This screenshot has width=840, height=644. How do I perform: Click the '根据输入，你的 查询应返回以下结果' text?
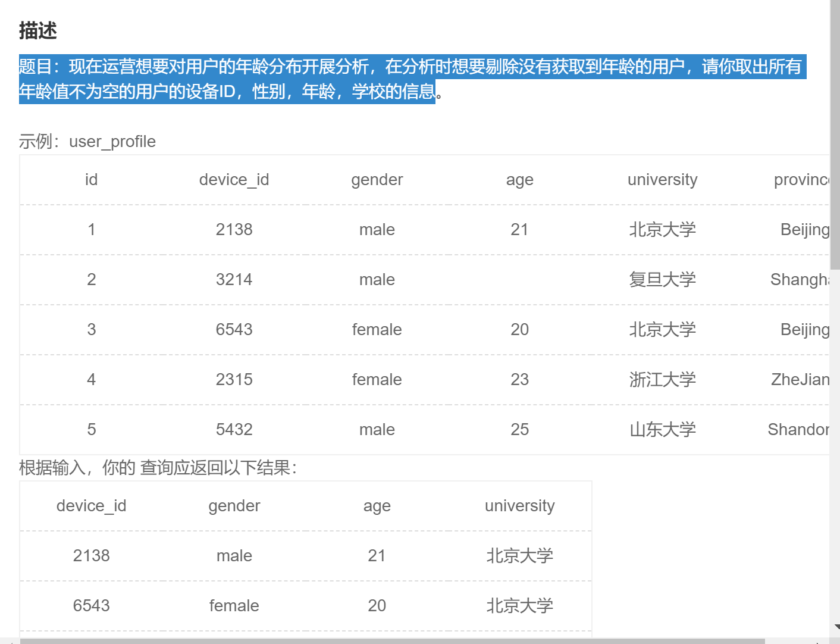(x=158, y=468)
